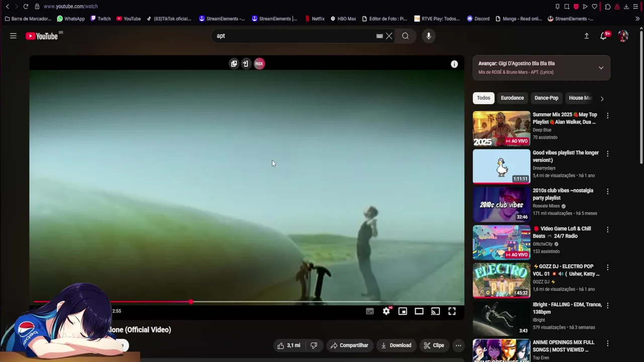Activate miniplayer mode
644x362 pixels.
click(403, 311)
